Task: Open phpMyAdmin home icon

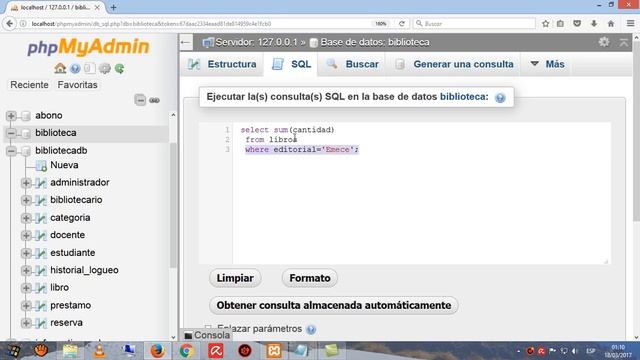Action: click(x=60, y=68)
